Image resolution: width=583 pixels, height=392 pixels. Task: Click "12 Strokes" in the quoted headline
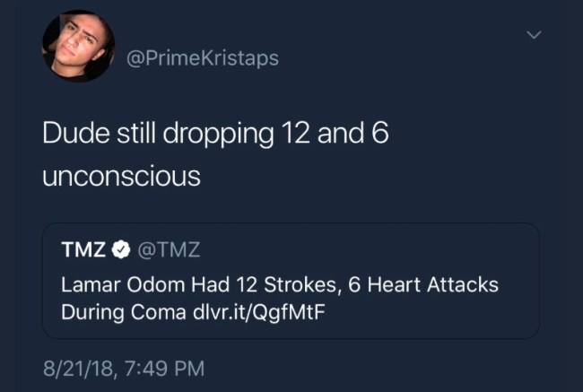pos(254,286)
